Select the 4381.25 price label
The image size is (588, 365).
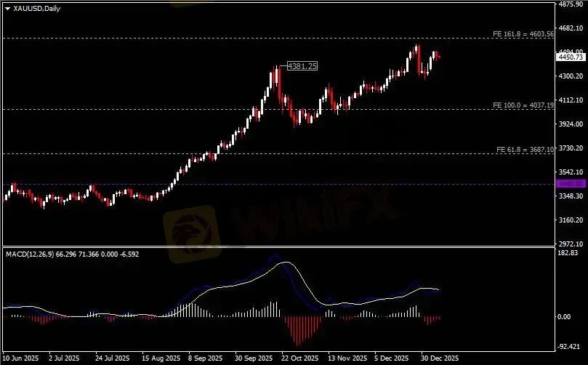click(x=302, y=66)
